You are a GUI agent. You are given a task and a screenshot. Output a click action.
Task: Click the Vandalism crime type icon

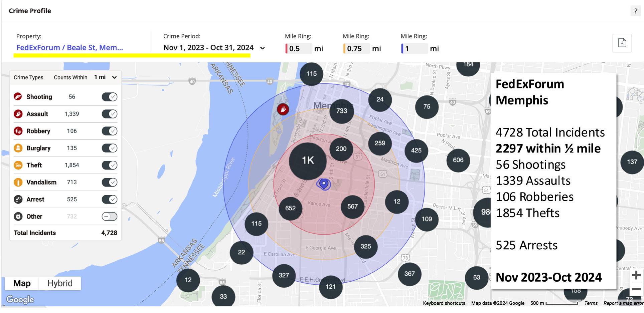click(18, 182)
